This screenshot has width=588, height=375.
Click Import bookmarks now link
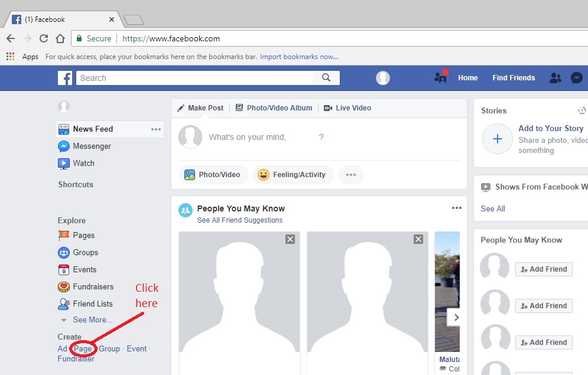click(299, 57)
